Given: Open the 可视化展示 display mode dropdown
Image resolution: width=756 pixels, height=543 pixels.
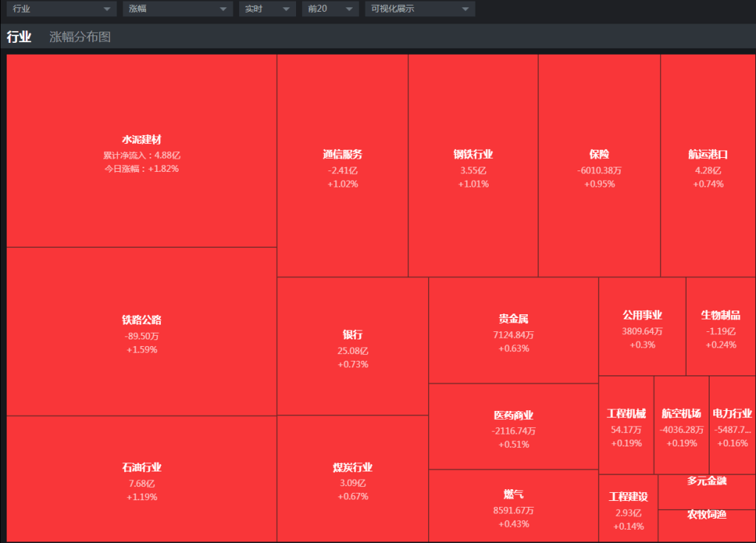Looking at the screenshot, I should click(419, 9).
